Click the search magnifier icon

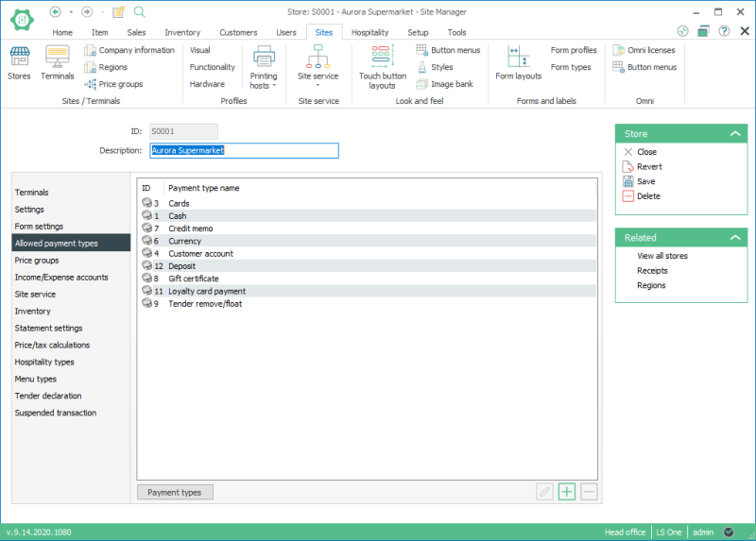[139, 11]
